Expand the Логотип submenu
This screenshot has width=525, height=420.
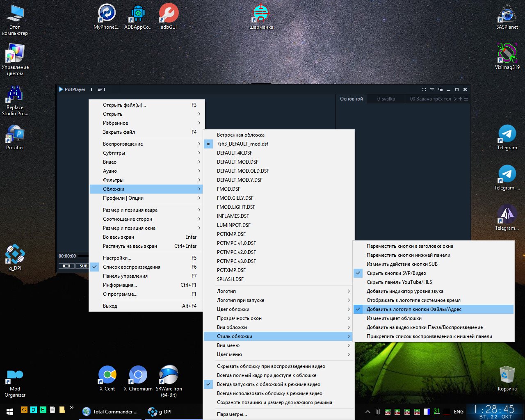(278, 291)
